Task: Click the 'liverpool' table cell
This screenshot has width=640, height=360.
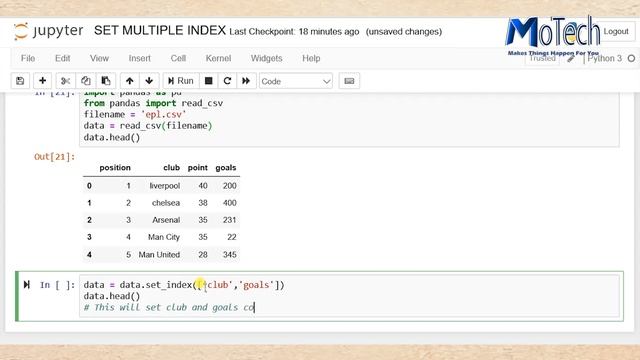Action: tap(164, 186)
